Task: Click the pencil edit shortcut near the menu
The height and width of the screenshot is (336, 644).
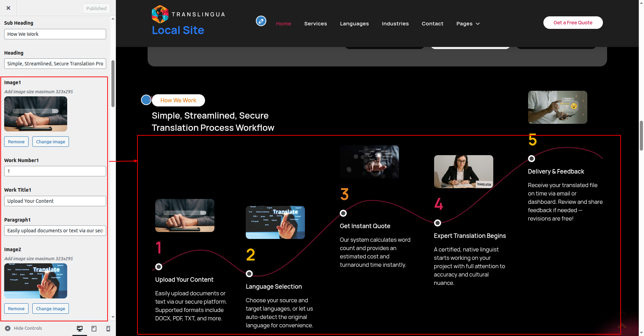Action: tap(261, 21)
